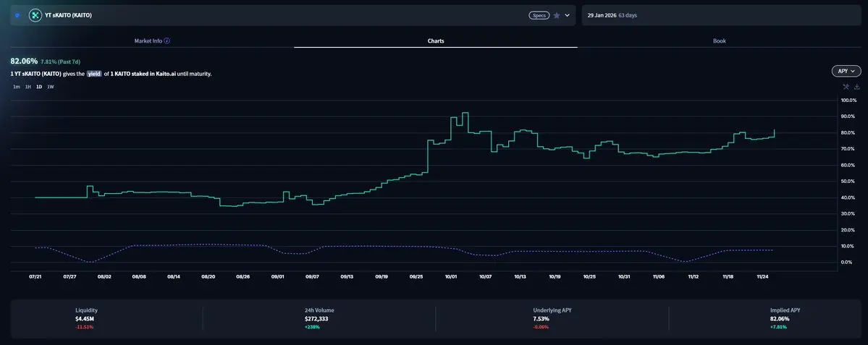
Task: Download chart data with download icon
Action: pyautogui.click(x=857, y=86)
